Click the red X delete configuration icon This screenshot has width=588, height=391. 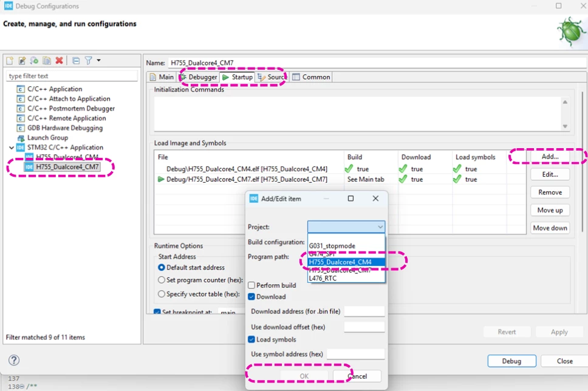59,60
